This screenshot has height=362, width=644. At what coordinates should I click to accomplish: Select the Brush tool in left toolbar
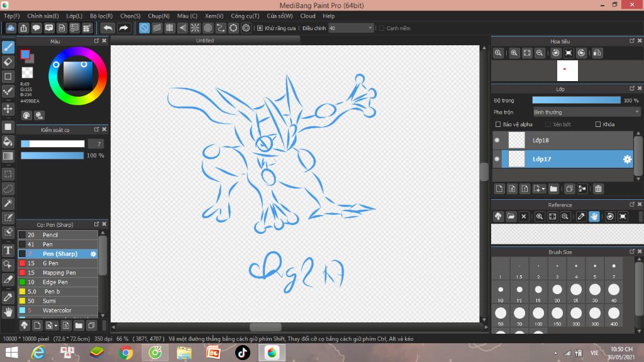[8, 47]
